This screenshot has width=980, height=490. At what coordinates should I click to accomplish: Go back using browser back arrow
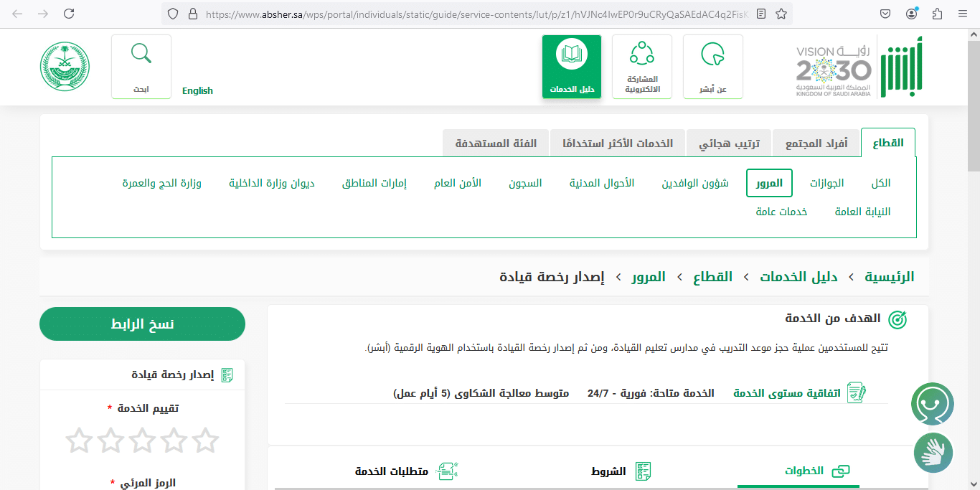(17, 14)
